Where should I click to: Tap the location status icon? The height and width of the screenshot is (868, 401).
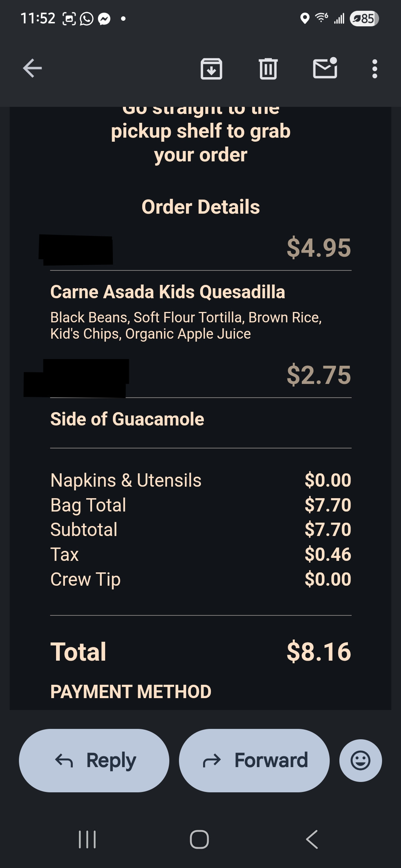(x=304, y=19)
